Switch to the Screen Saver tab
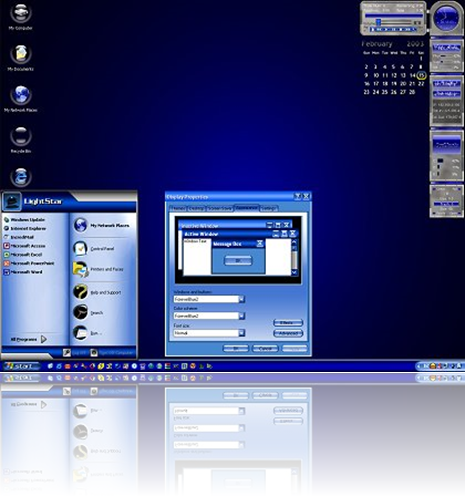The image size is (465, 496). pos(220,208)
